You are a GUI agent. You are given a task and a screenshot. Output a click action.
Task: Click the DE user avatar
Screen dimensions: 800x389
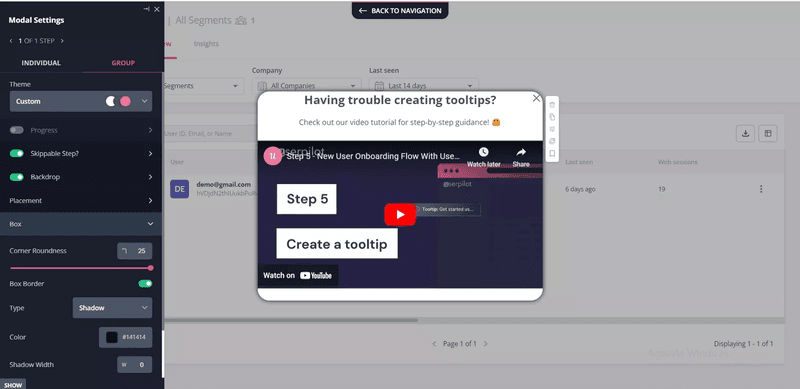click(x=180, y=189)
